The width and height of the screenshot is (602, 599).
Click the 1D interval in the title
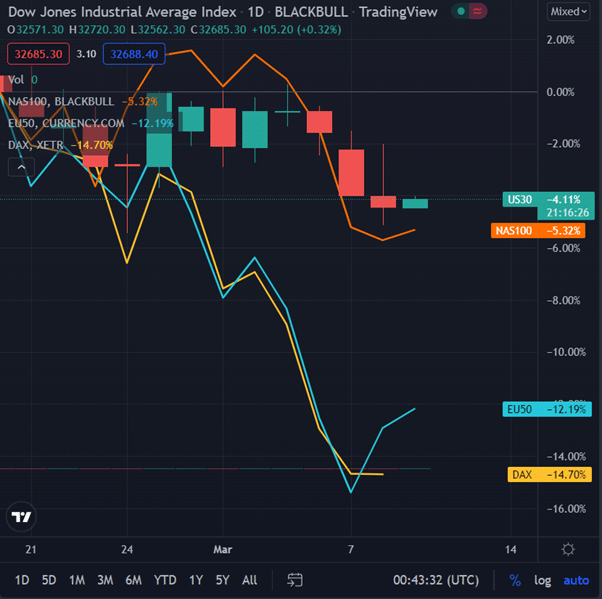pyautogui.click(x=256, y=12)
